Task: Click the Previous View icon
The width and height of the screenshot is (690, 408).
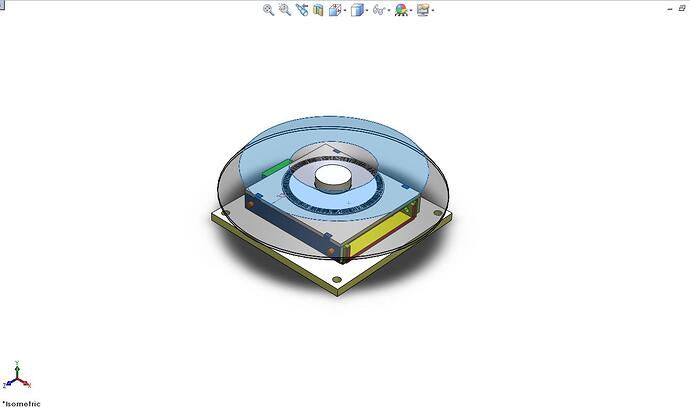Action: 301,10
